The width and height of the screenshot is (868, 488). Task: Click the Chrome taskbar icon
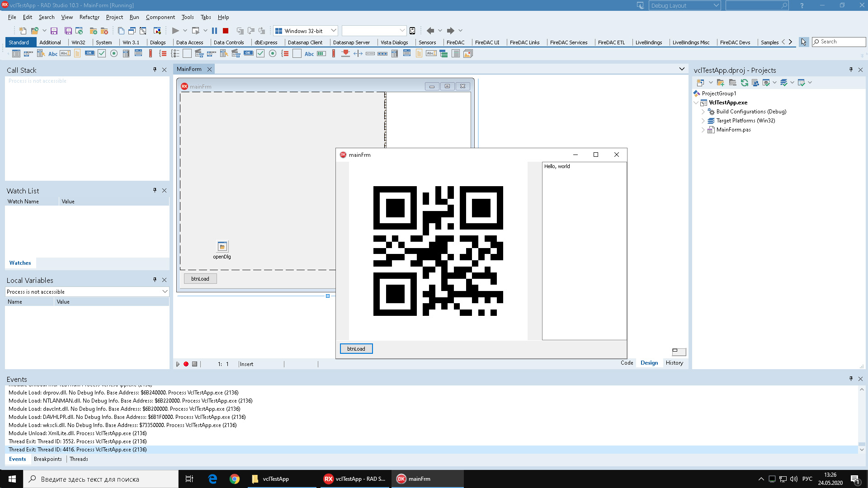235,479
